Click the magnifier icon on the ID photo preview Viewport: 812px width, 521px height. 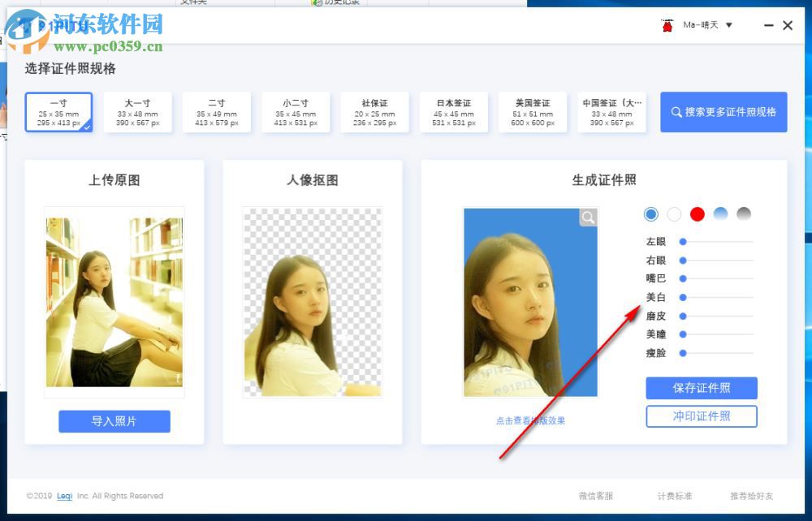click(x=586, y=217)
